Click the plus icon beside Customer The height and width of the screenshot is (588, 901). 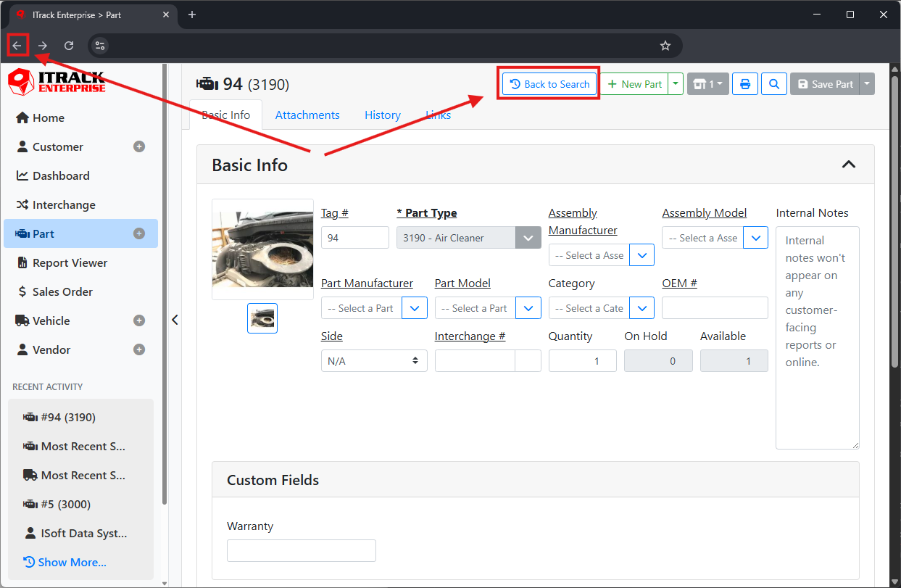[x=139, y=146]
